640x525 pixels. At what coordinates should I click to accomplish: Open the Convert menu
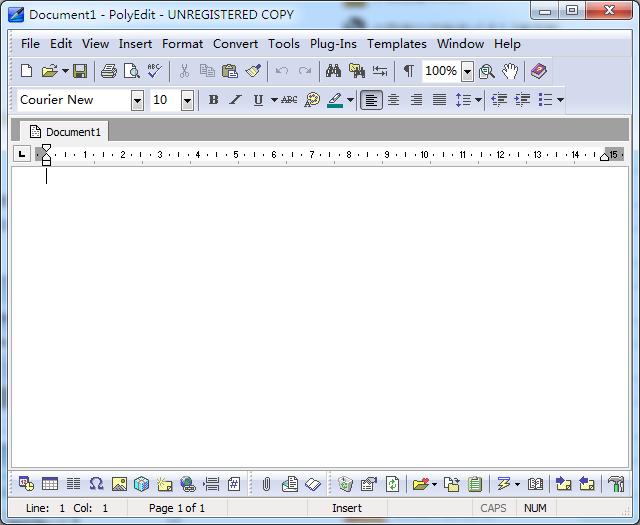click(235, 44)
